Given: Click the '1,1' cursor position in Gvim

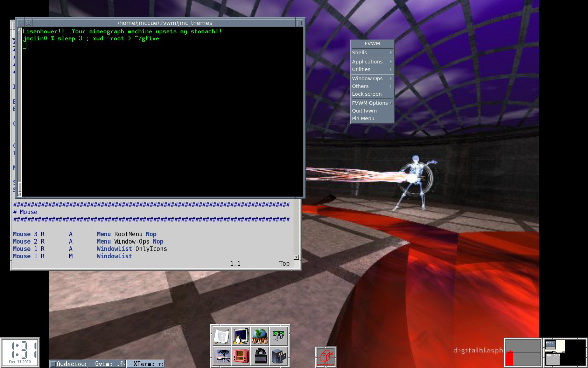Looking at the screenshot, I should [235, 264].
